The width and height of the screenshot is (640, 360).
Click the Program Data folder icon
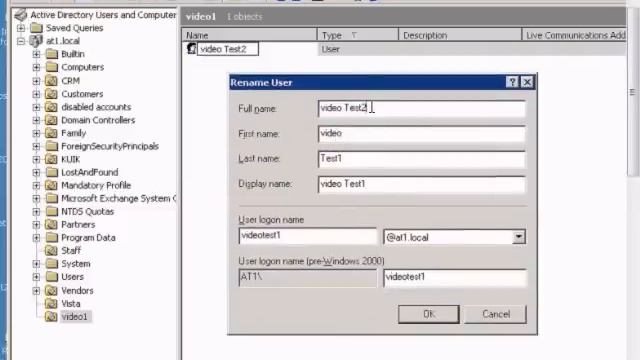(51, 238)
